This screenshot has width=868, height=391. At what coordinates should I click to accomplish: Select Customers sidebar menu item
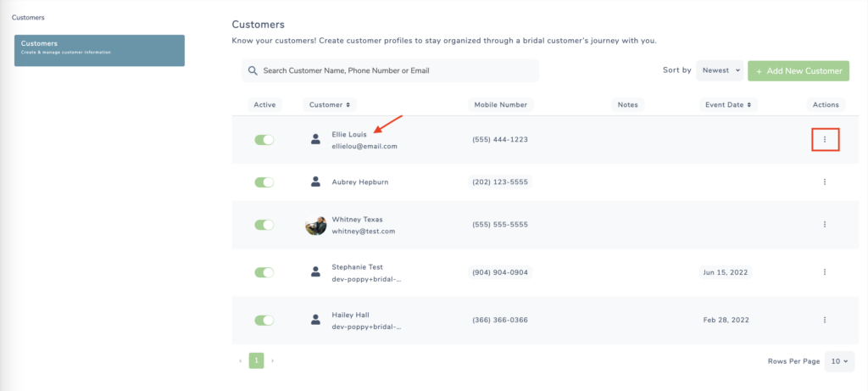(100, 50)
